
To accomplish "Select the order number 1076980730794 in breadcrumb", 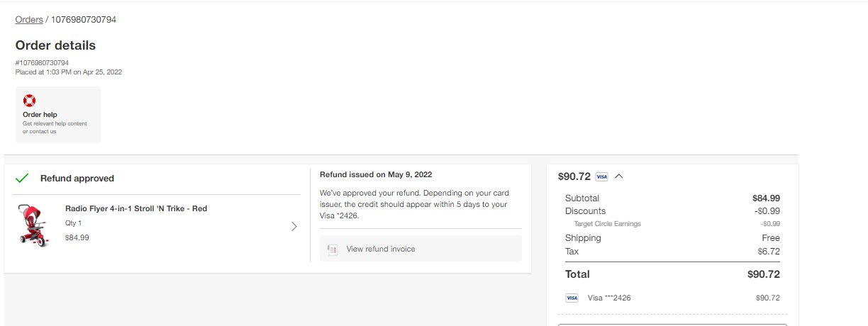I will 84,20.
